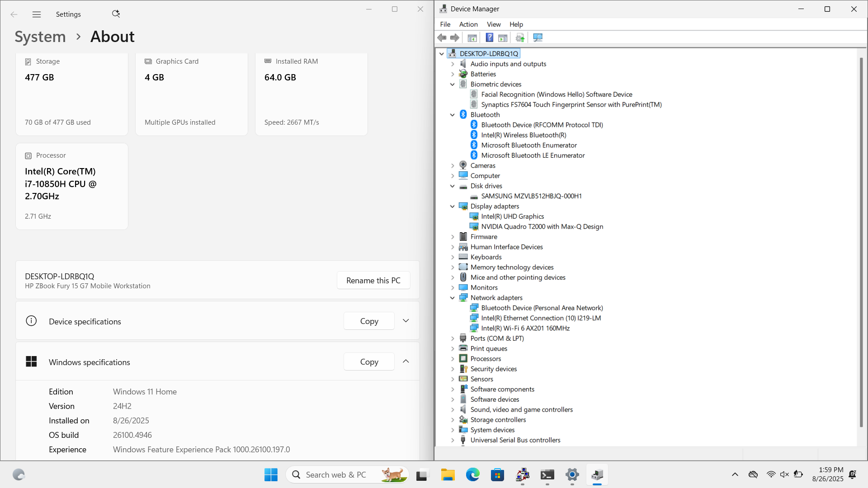868x488 pixels.
Task: Click the taskbar clock and date
Action: (827, 474)
